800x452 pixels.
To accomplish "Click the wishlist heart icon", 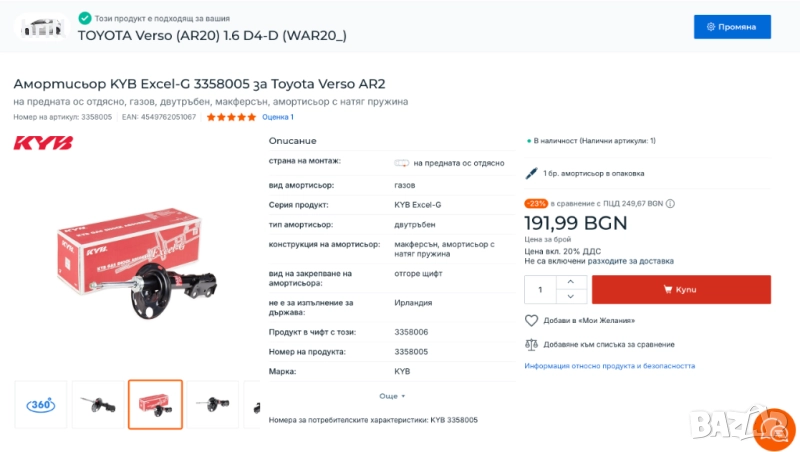I will (x=532, y=320).
